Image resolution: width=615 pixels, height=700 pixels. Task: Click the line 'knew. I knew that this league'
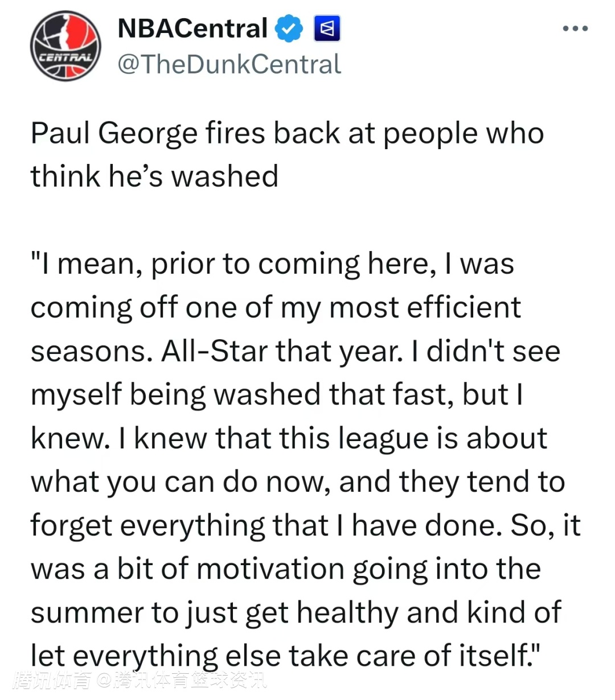click(289, 438)
